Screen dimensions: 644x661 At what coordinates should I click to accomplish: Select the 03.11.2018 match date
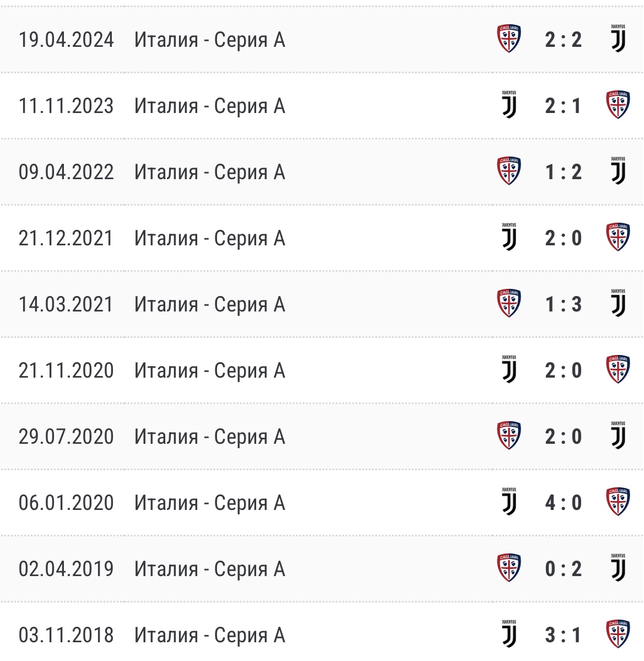66,635
